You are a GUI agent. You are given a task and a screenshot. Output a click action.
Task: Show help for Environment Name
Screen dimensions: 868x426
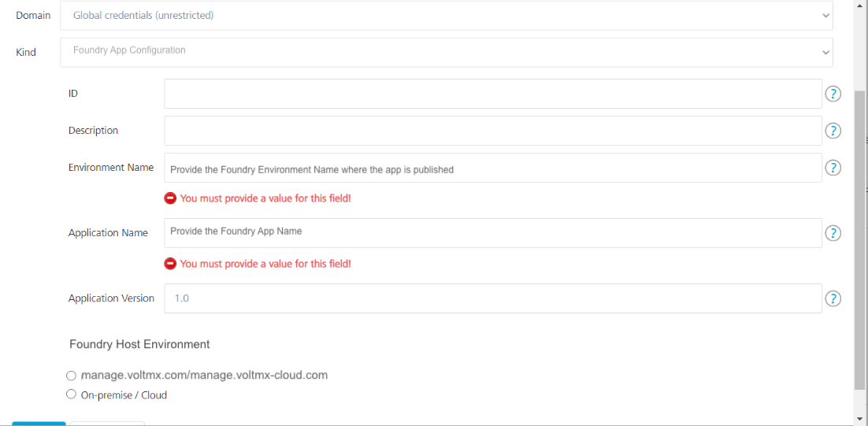coord(833,168)
